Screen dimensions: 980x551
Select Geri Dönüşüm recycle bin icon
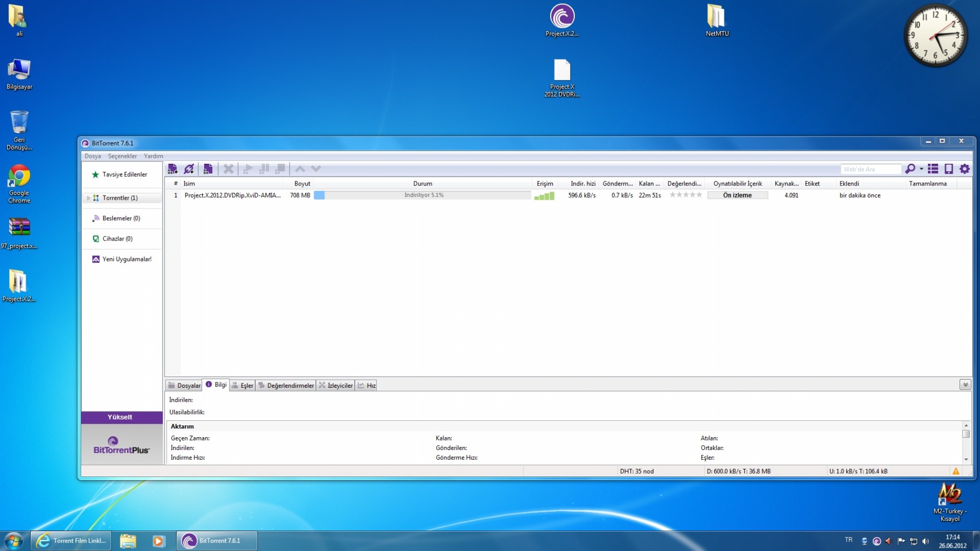tap(19, 130)
